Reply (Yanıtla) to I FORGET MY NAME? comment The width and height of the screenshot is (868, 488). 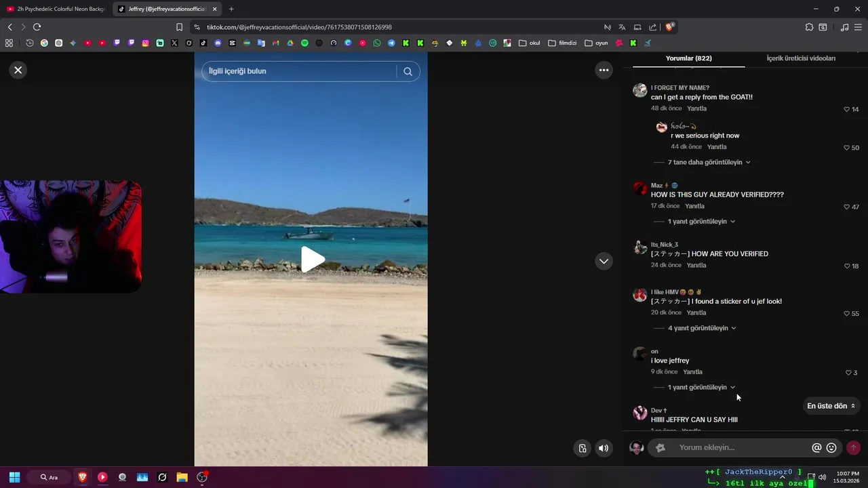click(x=696, y=108)
